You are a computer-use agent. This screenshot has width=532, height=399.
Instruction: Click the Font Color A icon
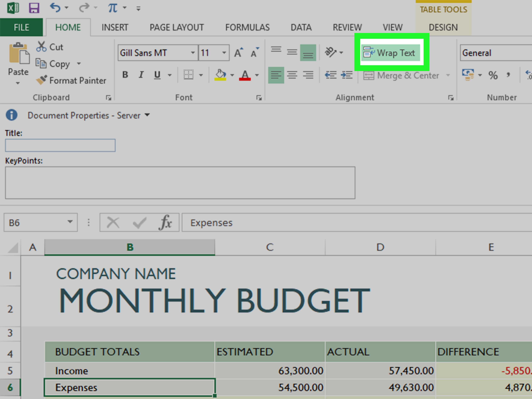(x=245, y=75)
